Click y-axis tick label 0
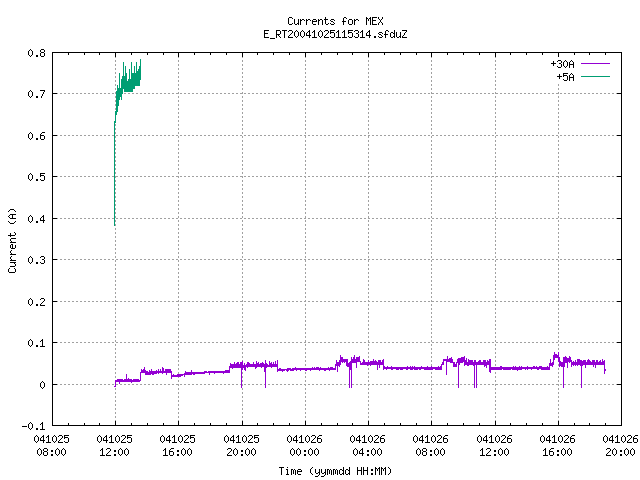The height and width of the screenshot is (480, 640). point(42,385)
